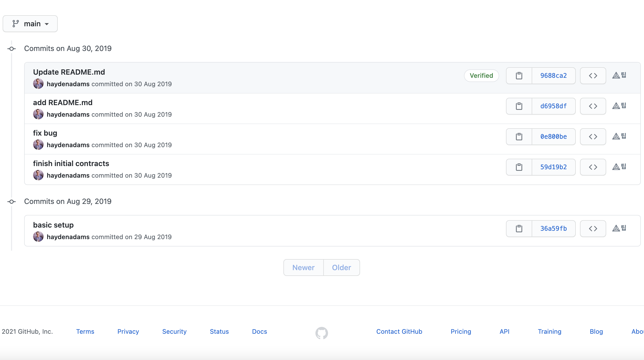Go to Older commits page

(341, 268)
